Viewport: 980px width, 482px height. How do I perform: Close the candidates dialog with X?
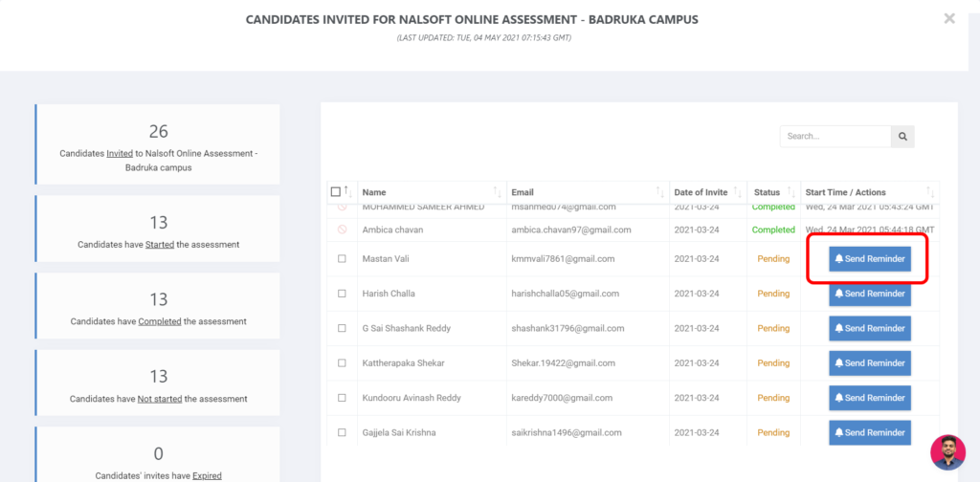[949, 19]
